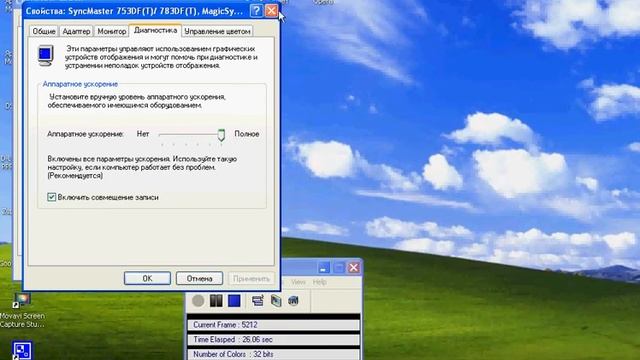Open Novavi Screen Capture Studio desktop shortcut
The width and height of the screenshot is (640, 360).
click(x=22, y=310)
